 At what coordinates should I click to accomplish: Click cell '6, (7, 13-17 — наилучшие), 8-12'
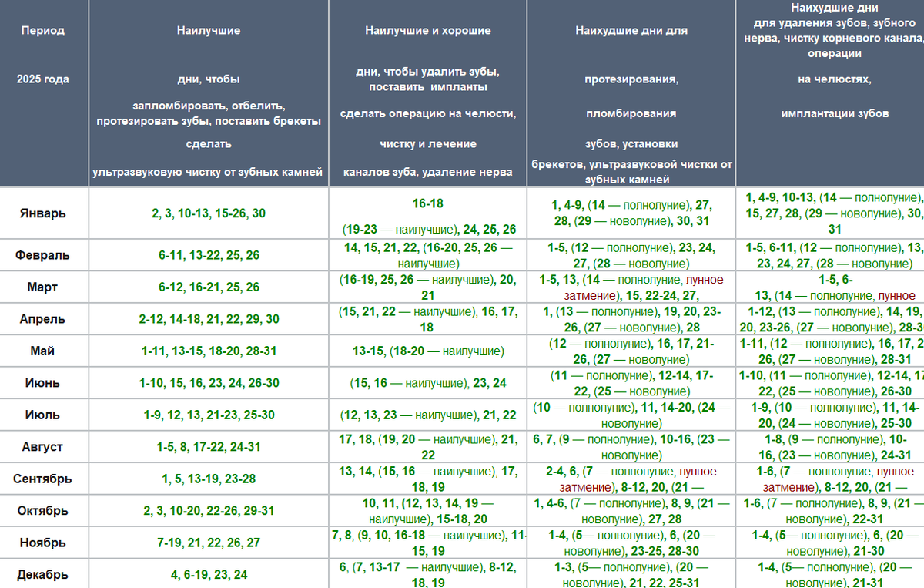click(427, 574)
